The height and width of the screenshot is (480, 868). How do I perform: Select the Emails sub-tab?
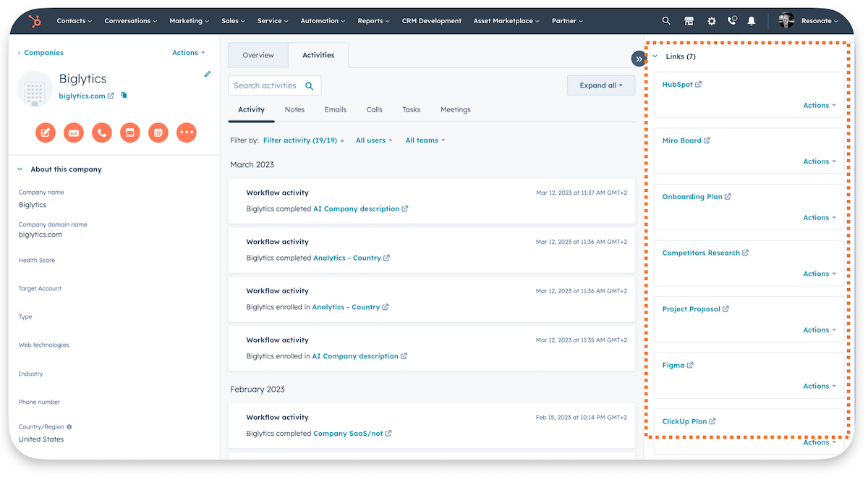(x=336, y=109)
